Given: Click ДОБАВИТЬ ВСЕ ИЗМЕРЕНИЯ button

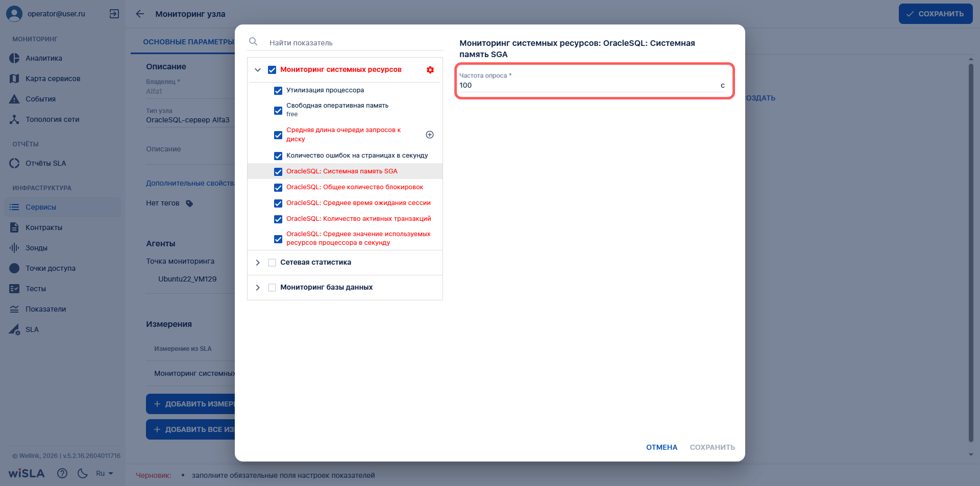Looking at the screenshot, I should (x=190, y=429).
